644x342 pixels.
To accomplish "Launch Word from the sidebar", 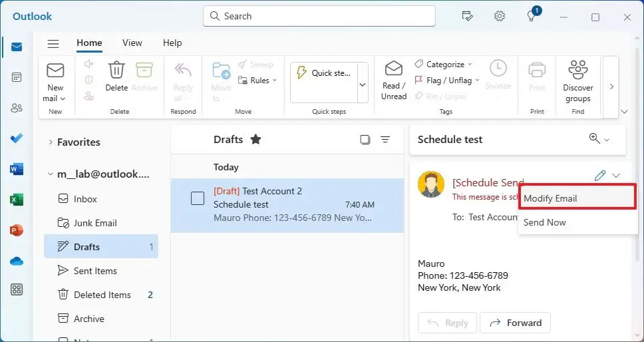I will tap(17, 169).
